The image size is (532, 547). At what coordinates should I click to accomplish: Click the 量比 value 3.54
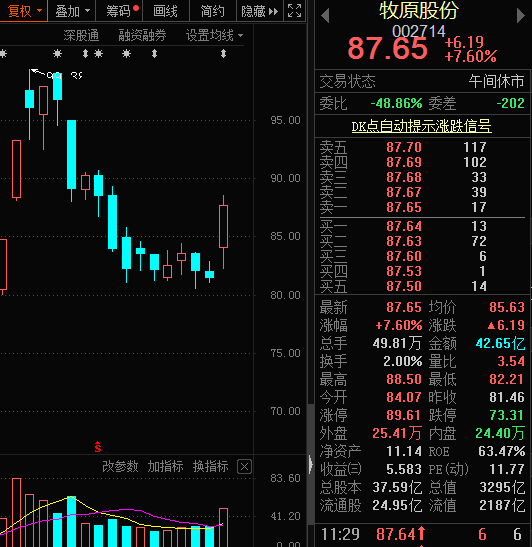tap(511, 361)
